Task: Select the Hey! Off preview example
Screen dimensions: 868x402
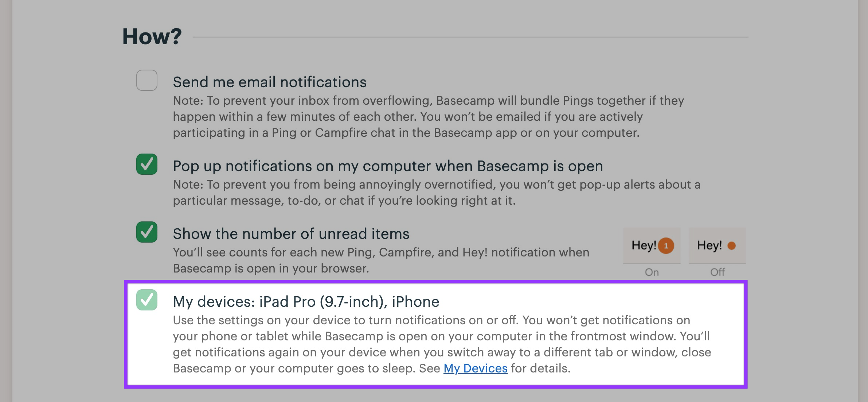Action: click(716, 245)
